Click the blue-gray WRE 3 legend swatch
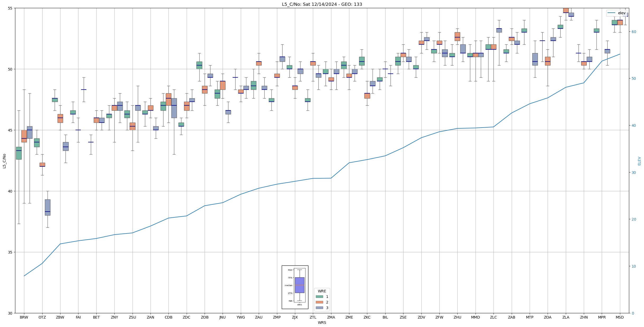The height and width of the screenshot is (327, 644). 319,308
